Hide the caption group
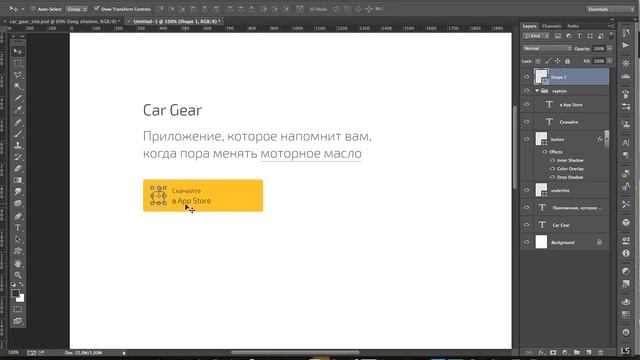This screenshot has width=640, height=360. pos(527,91)
